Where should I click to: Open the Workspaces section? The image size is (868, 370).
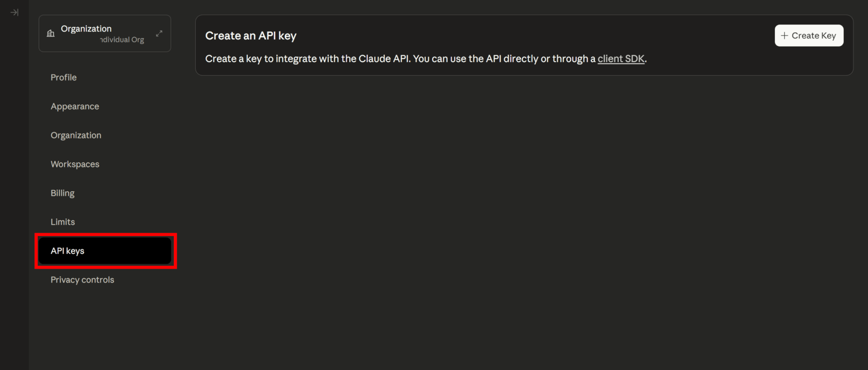pyautogui.click(x=75, y=164)
